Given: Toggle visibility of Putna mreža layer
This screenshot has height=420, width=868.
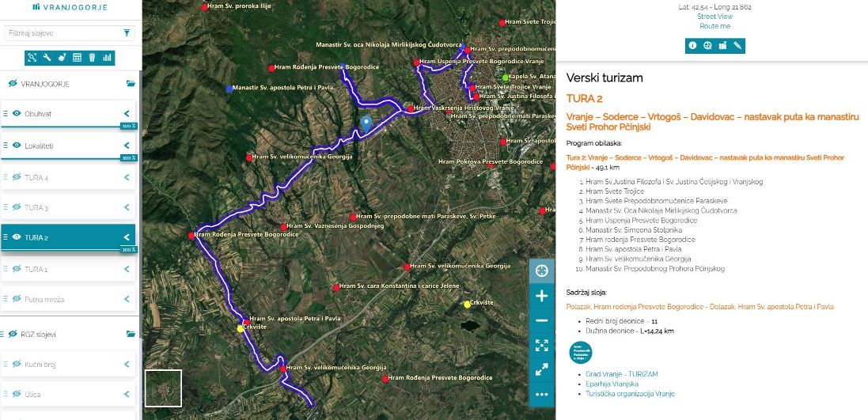Looking at the screenshot, I should (17, 299).
